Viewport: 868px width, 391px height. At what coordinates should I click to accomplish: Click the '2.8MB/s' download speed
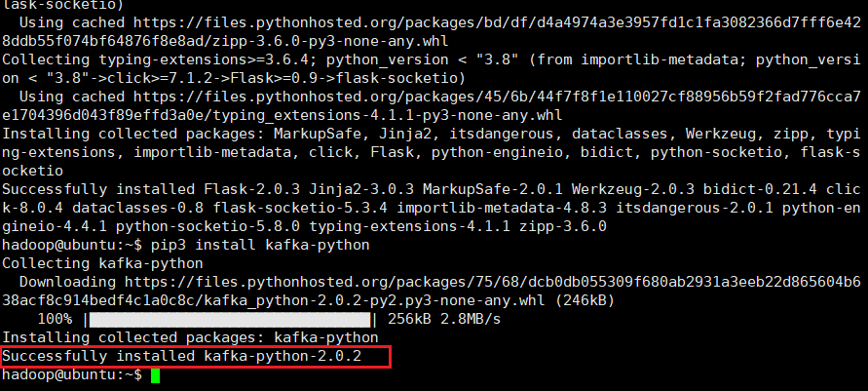[x=471, y=319]
